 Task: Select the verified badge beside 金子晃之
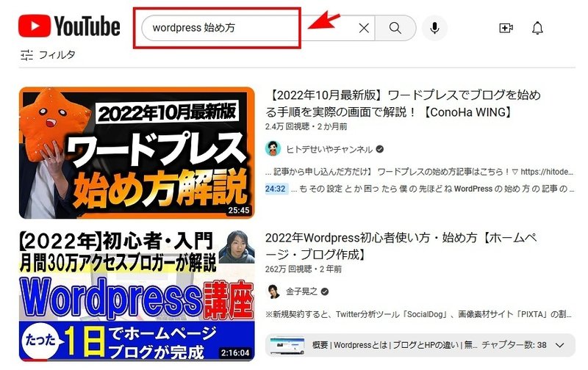[x=325, y=291]
